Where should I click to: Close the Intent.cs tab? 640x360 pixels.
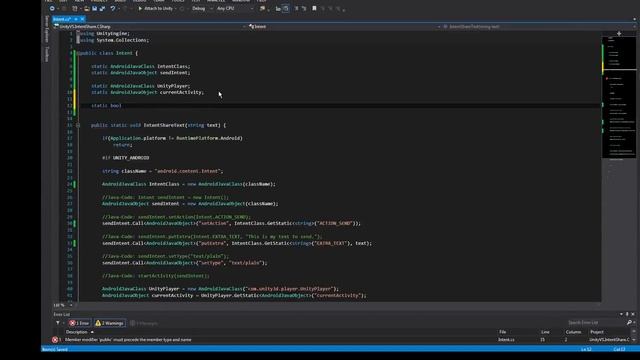[82, 19]
